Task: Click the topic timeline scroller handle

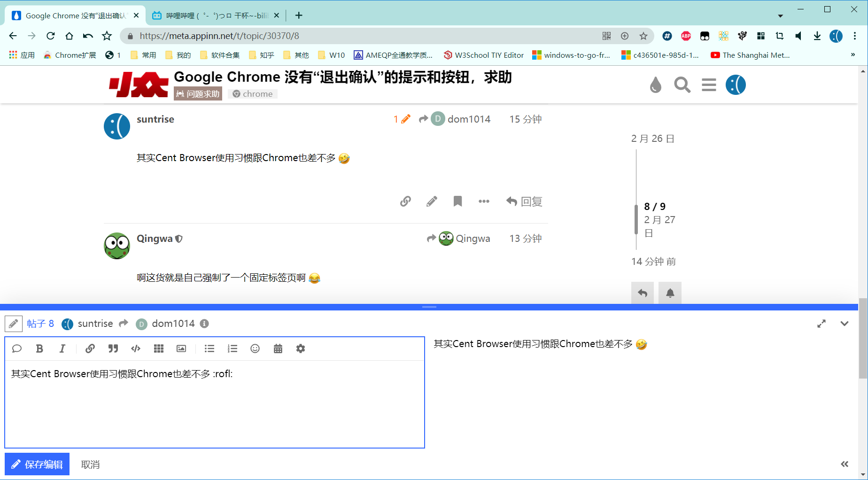Action: tap(636, 220)
